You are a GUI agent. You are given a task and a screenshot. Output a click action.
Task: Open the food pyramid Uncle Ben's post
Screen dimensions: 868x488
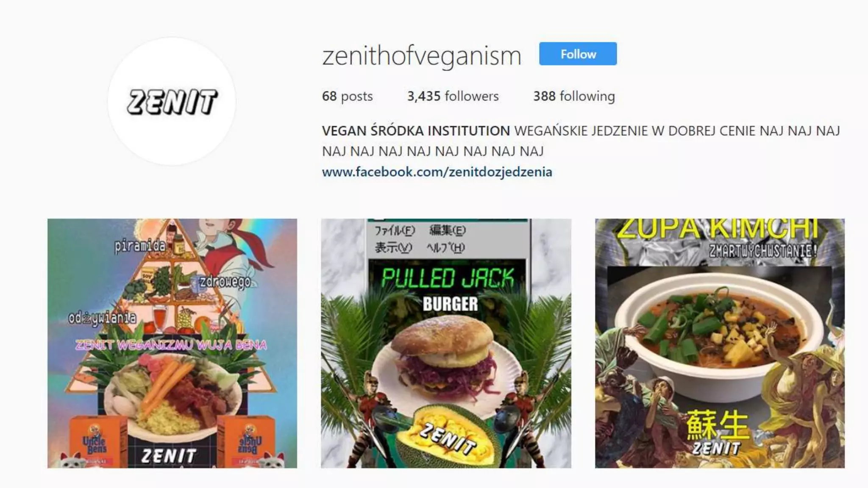click(x=172, y=343)
